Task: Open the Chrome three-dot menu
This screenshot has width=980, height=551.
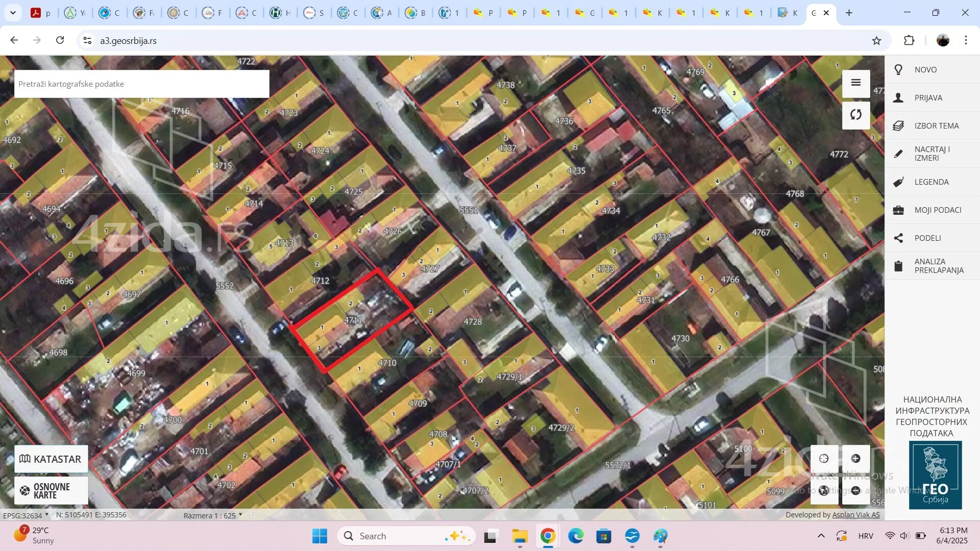Action: tap(966, 40)
